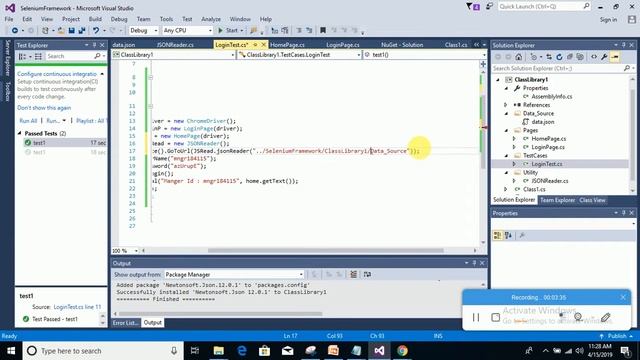640x360 pixels.
Task: Click the Group By icon in Test Explorer
Action: (22, 56)
